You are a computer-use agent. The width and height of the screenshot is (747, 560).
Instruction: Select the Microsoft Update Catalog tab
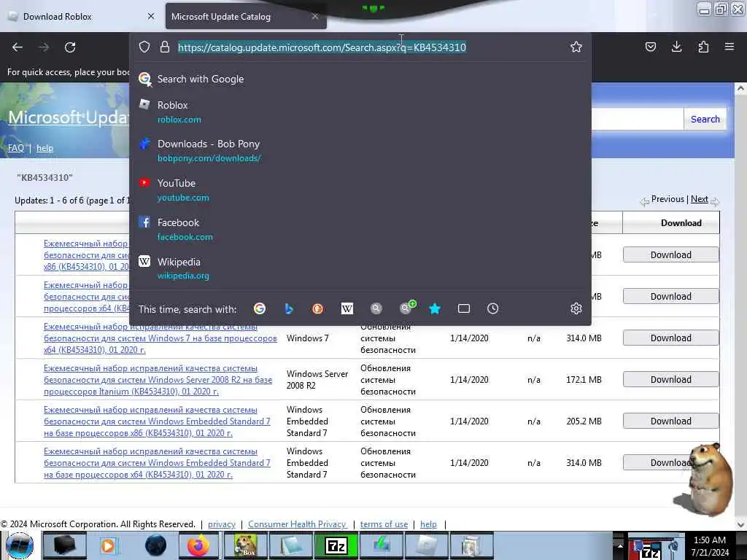tap(239, 17)
